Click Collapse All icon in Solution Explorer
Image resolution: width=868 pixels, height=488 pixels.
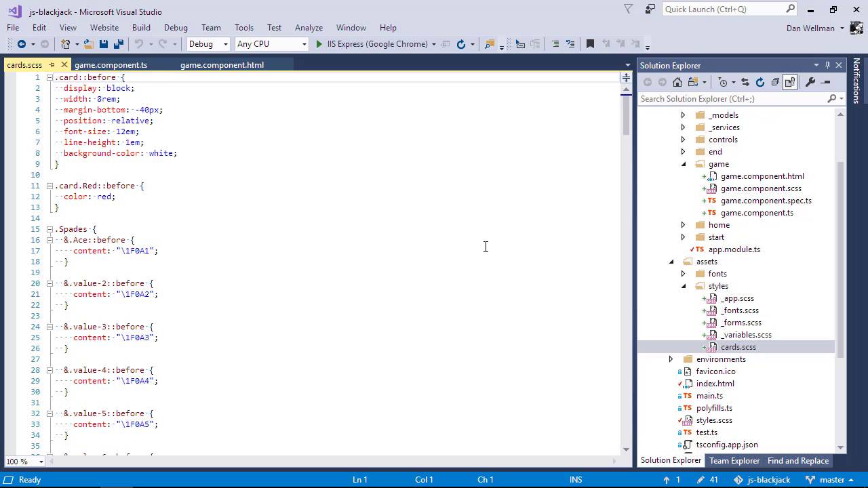tap(775, 82)
